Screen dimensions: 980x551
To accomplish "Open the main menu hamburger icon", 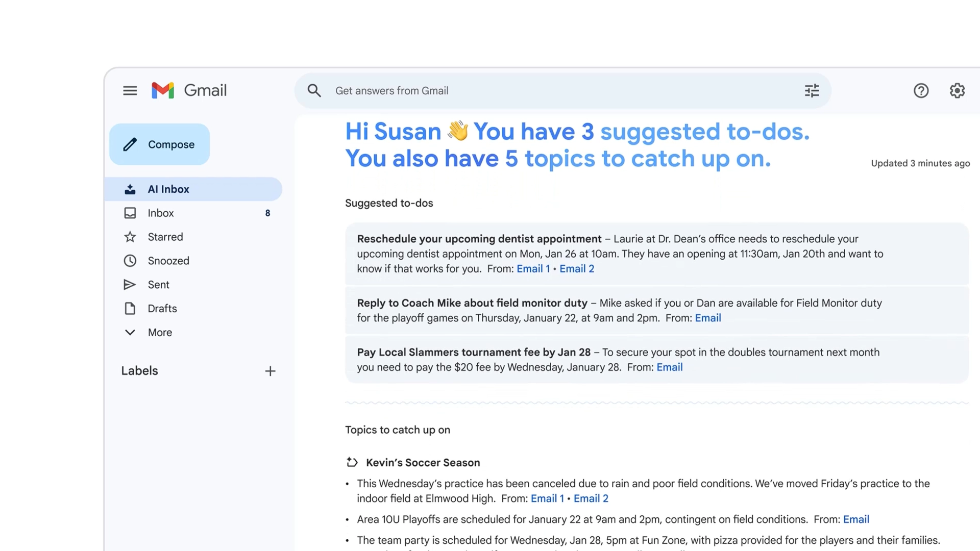I will [130, 91].
